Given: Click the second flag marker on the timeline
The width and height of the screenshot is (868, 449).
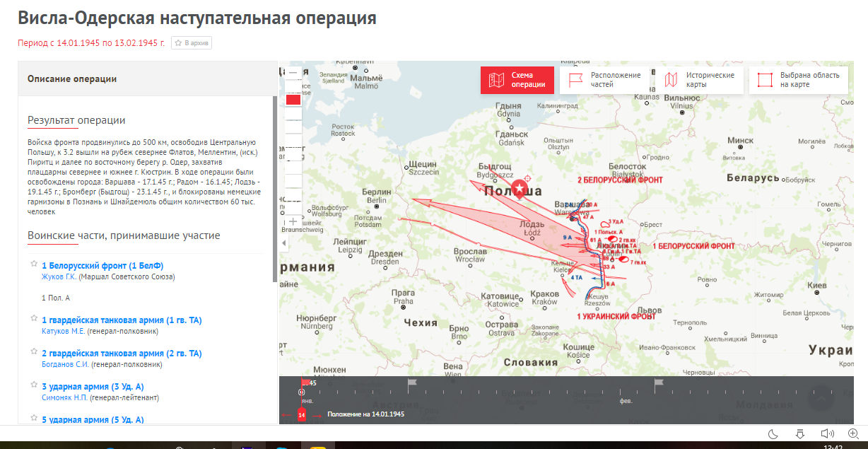Looking at the screenshot, I should pyautogui.click(x=658, y=383).
